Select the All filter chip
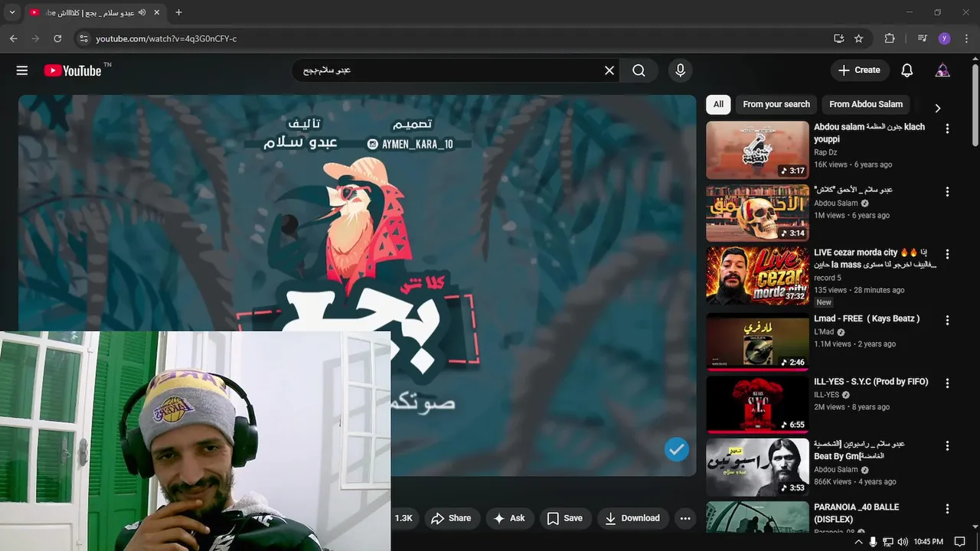This screenshot has width=980, height=551. tap(718, 104)
